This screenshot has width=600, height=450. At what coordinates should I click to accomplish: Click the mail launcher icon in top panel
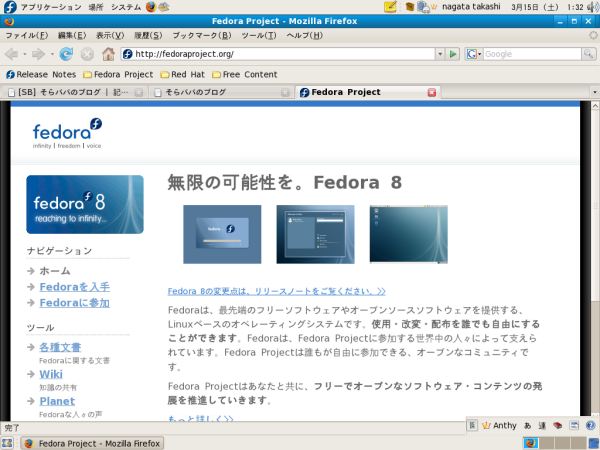pos(164,7)
